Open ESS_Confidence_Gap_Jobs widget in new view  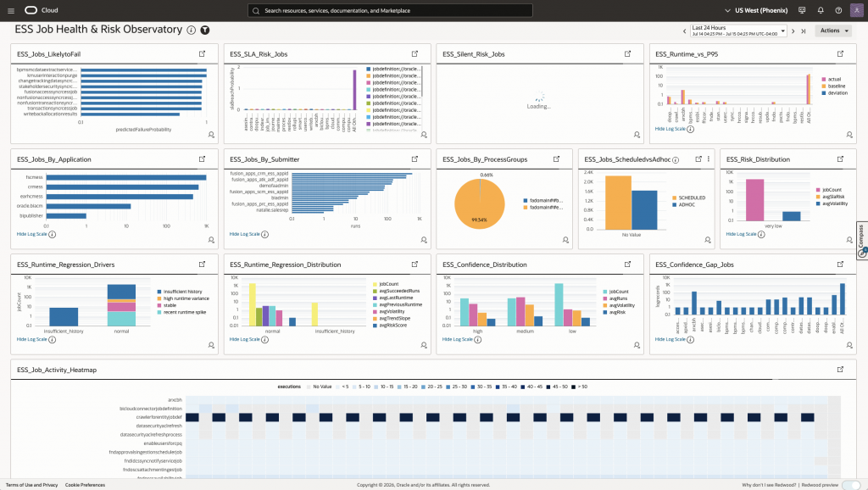pos(840,264)
